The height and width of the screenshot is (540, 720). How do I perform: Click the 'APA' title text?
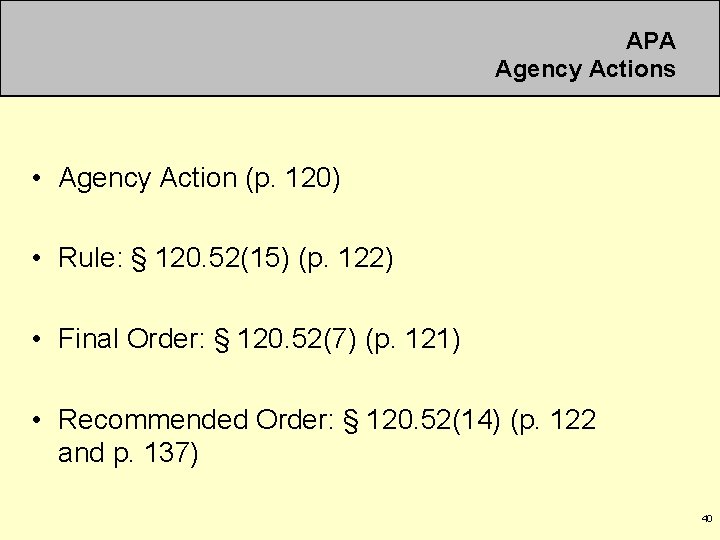point(651,41)
